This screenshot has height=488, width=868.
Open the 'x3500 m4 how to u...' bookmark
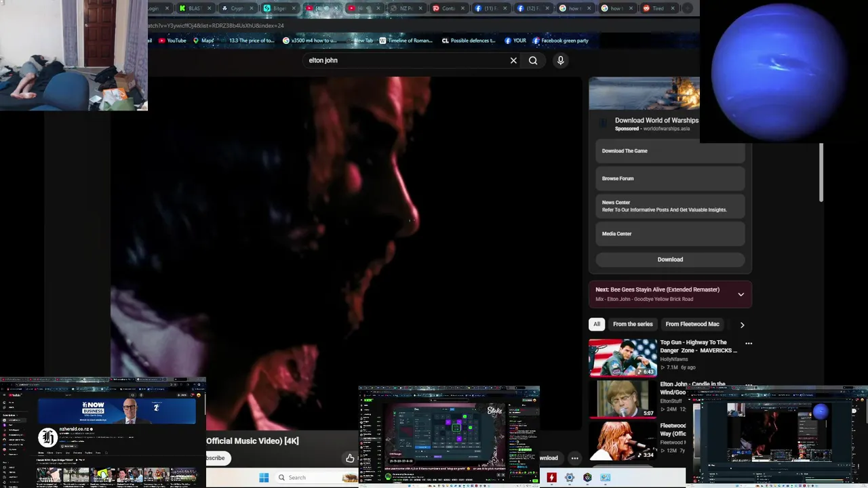(309, 41)
